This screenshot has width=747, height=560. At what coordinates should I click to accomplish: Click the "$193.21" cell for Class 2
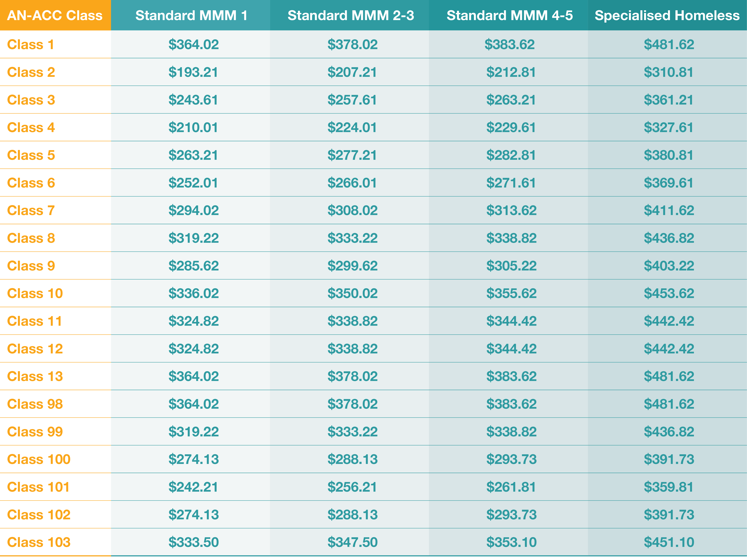(x=193, y=72)
